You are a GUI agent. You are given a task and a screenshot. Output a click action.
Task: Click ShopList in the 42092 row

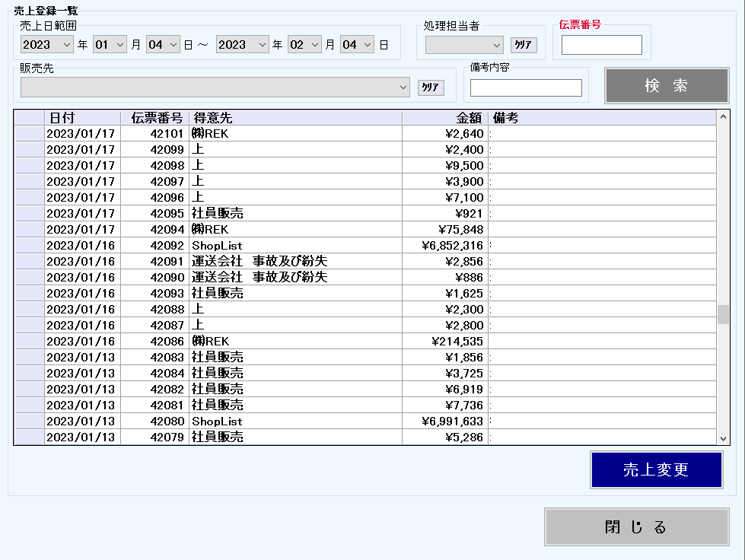coord(217,246)
